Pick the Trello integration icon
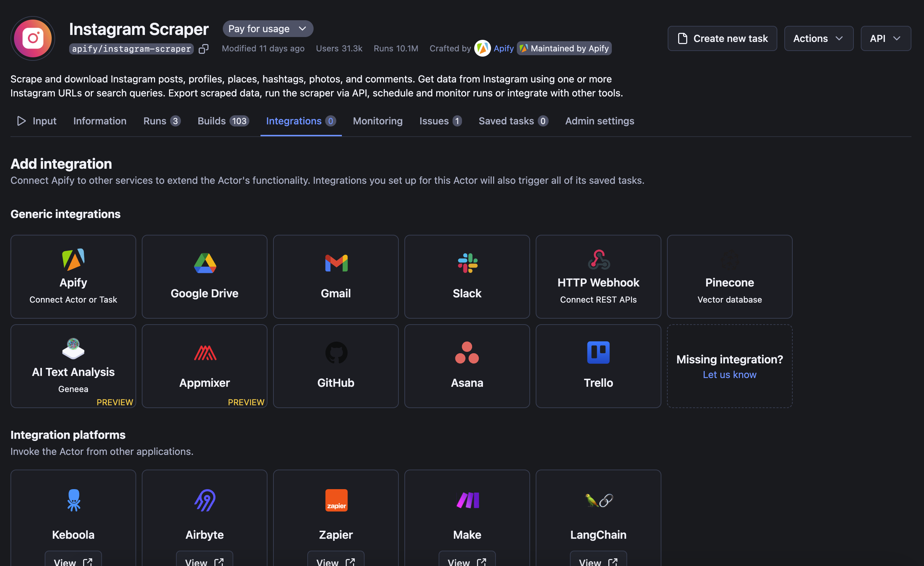 (599, 352)
